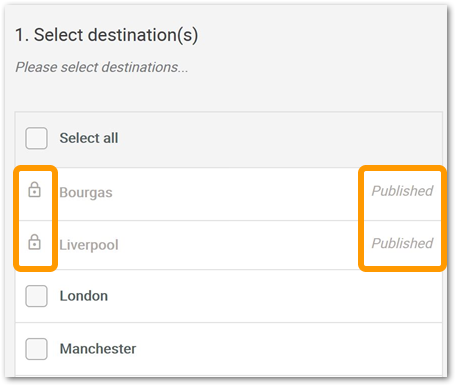This screenshot has width=456, height=386.
Task: Click the Bourgas lock icon
Action: [x=34, y=190]
